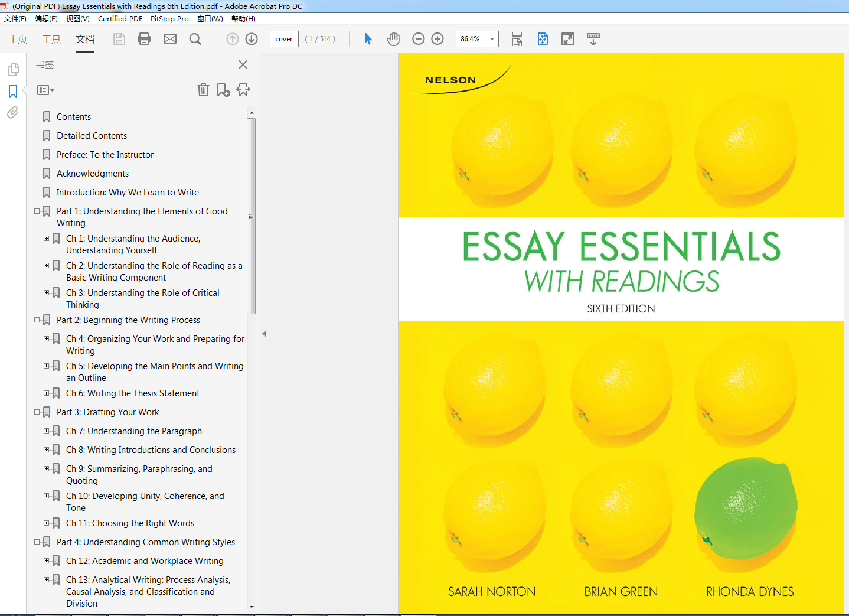Screen dimensions: 849x616
Task: Collapse Part 4 Understanding Common Writing Styles
Action: [37, 542]
